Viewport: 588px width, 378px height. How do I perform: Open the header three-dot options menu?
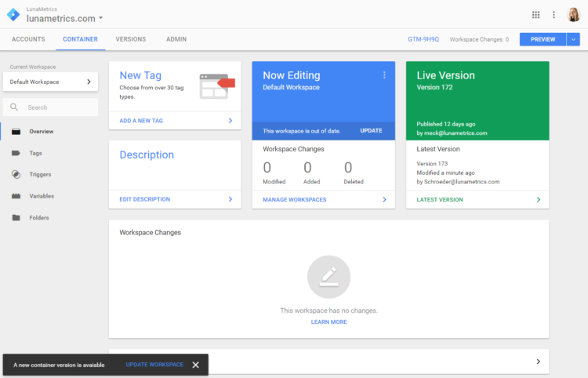click(554, 15)
